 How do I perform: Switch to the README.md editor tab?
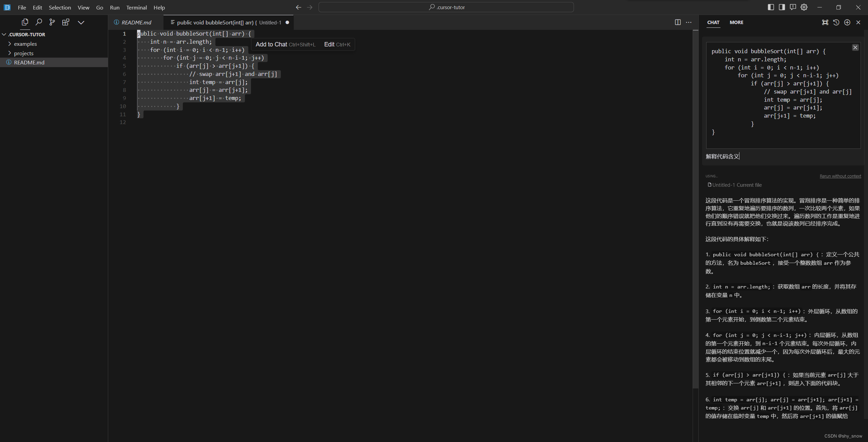coord(136,22)
